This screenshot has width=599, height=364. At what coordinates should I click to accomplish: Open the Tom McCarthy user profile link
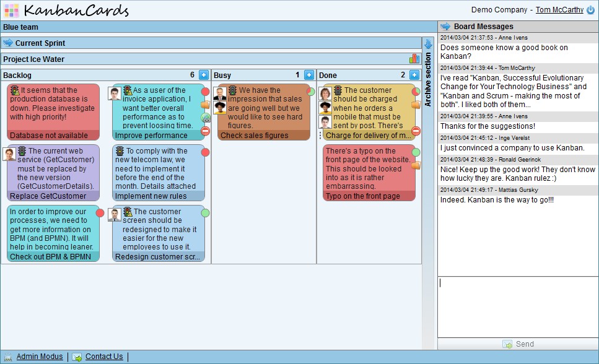559,10
